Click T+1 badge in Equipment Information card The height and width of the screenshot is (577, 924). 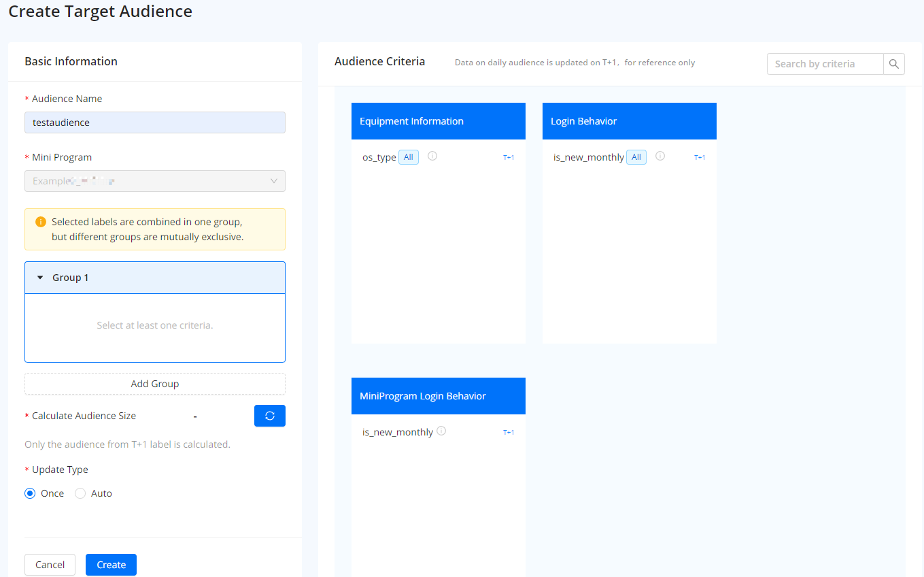[x=508, y=157]
